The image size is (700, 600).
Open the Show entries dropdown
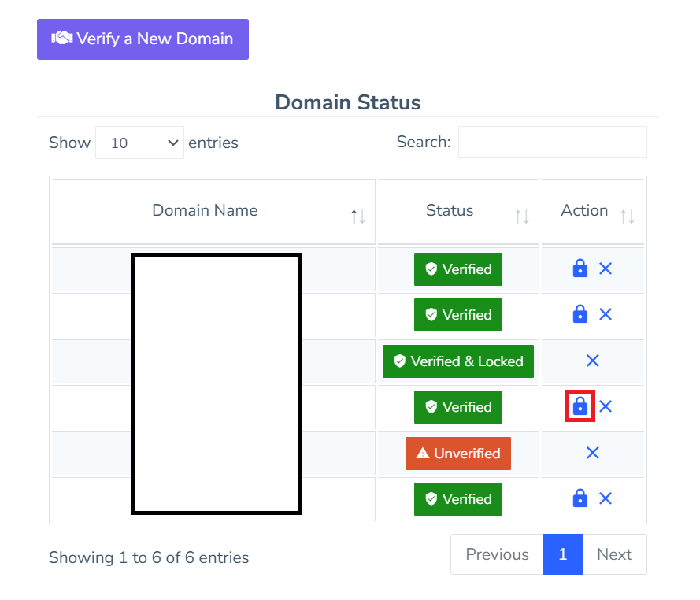pyautogui.click(x=139, y=143)
